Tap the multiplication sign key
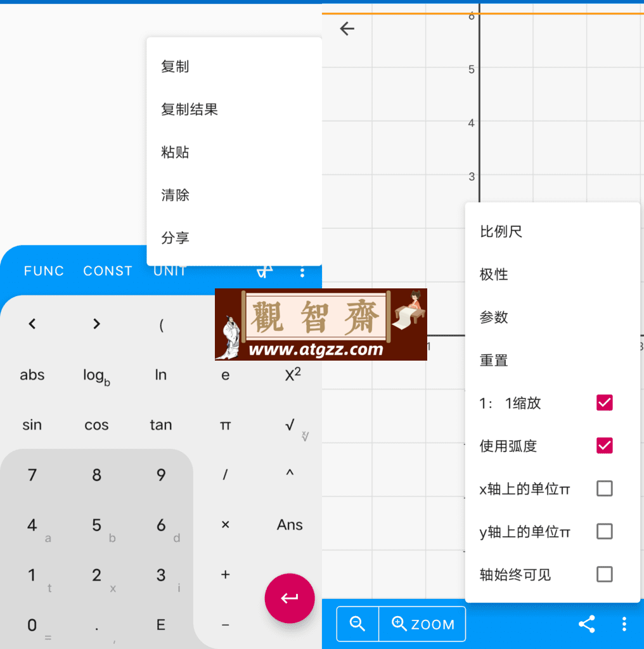644x649 pixels. pos(225,525)
